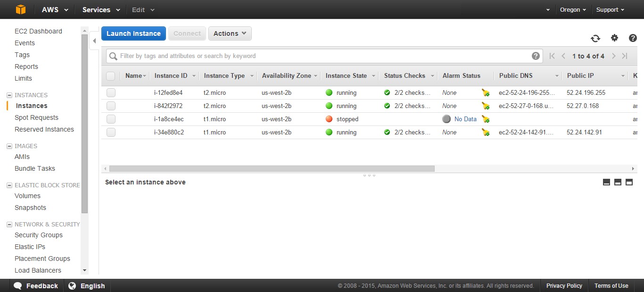Open Security Groups page
The height and width of the screenshot is (292, 644).
tap(39, 235)
